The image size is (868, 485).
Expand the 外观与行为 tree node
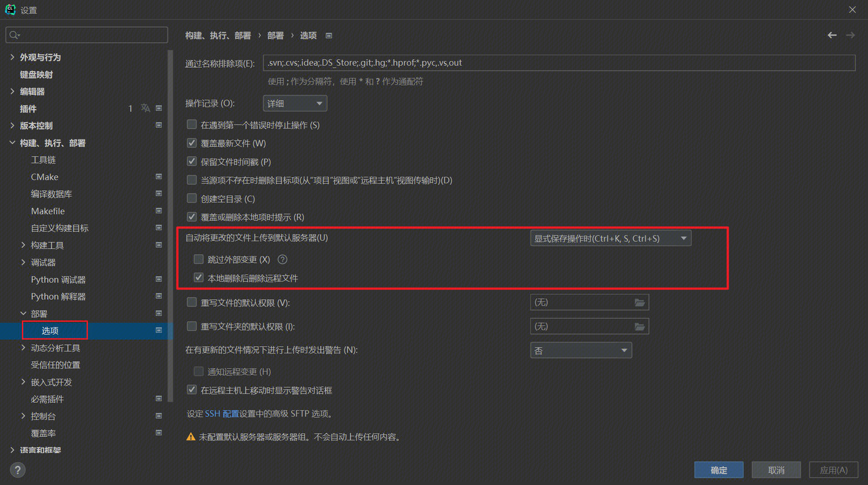[13, 57]
